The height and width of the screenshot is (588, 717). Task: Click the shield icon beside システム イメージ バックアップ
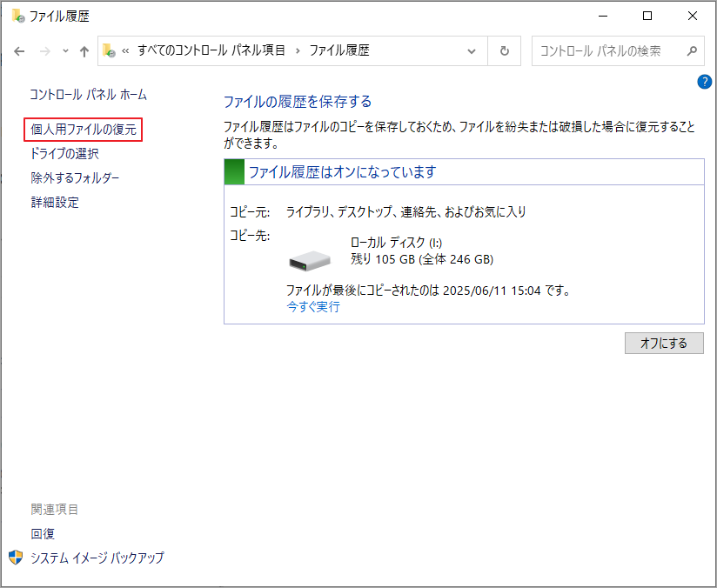pos(16,558)
